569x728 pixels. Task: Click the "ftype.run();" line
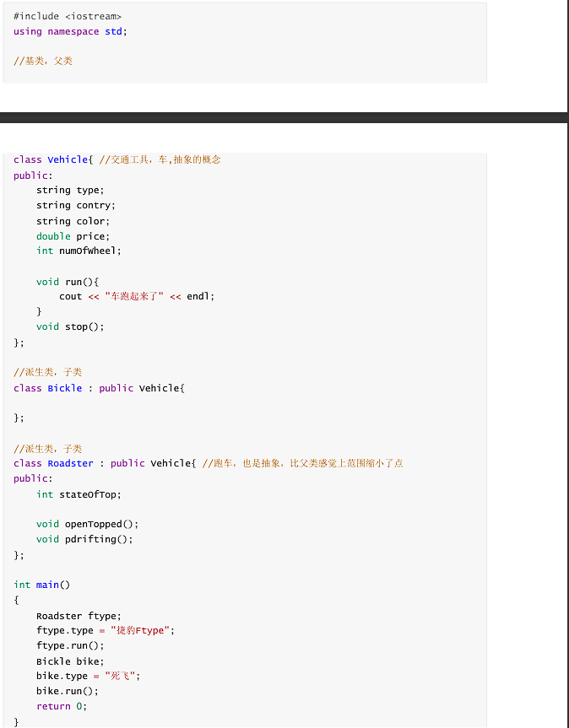70,646
